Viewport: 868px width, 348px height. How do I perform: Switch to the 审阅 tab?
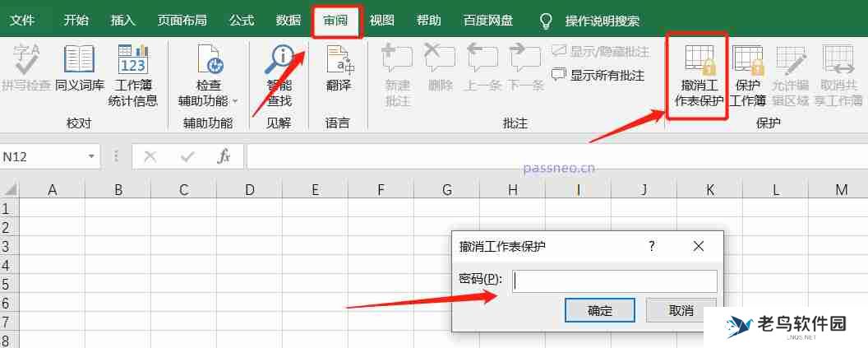pos(336,21)
